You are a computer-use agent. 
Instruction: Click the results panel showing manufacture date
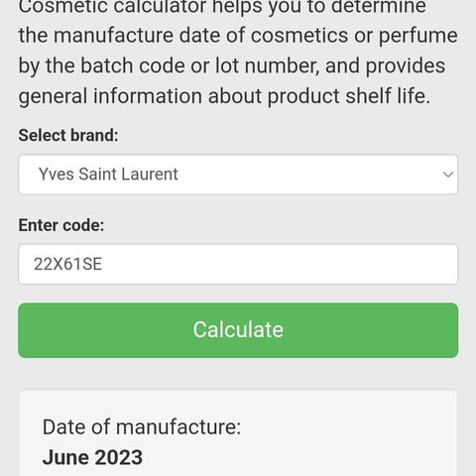tap(238, 433)
